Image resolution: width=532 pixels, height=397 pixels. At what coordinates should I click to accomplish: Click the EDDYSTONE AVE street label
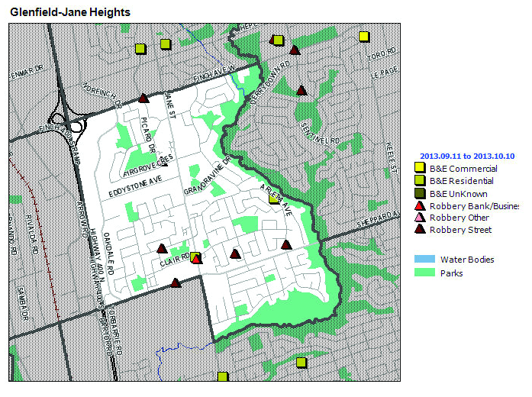135,187
